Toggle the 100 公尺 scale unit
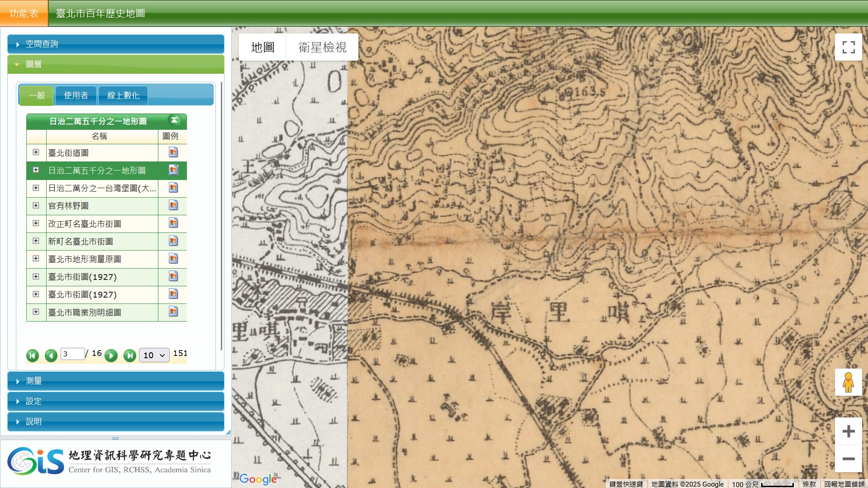This screenshot has height=488, width=868. coord(763,484)
